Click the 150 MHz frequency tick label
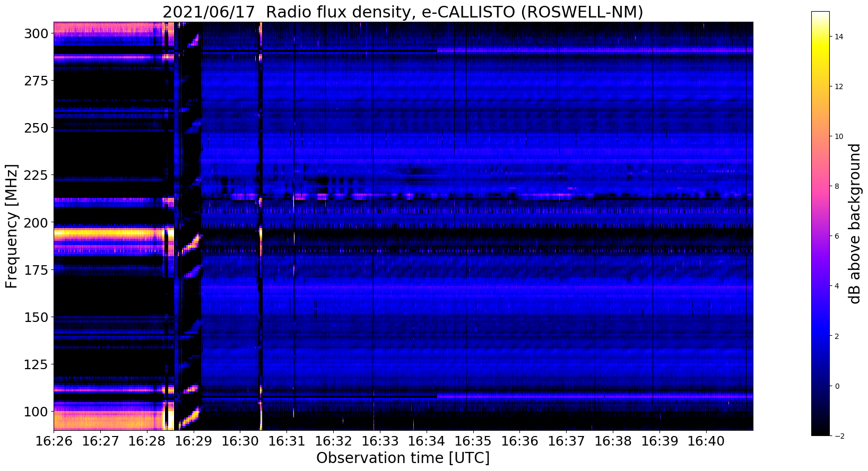Screen dimensions: 868x471 [x=36, y=317]
